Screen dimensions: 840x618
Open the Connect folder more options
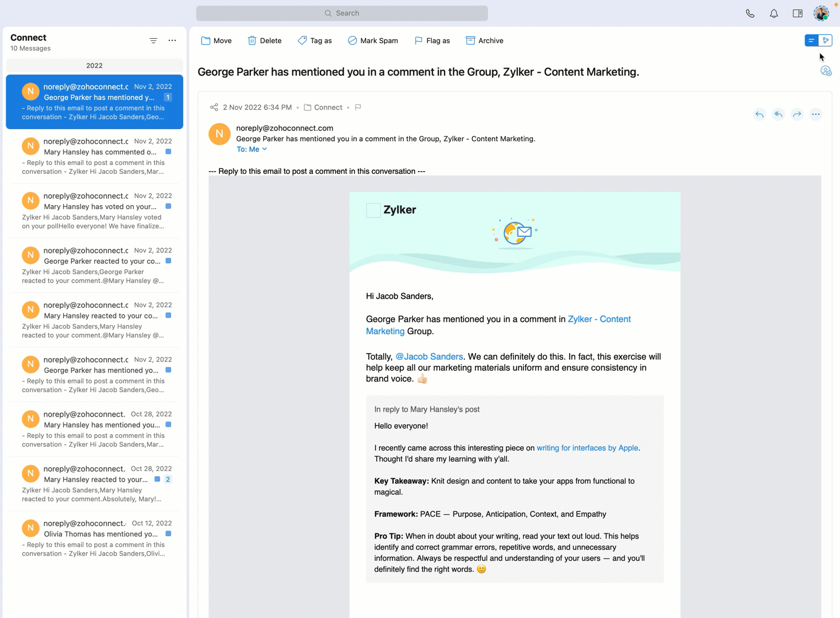(172, 41)
